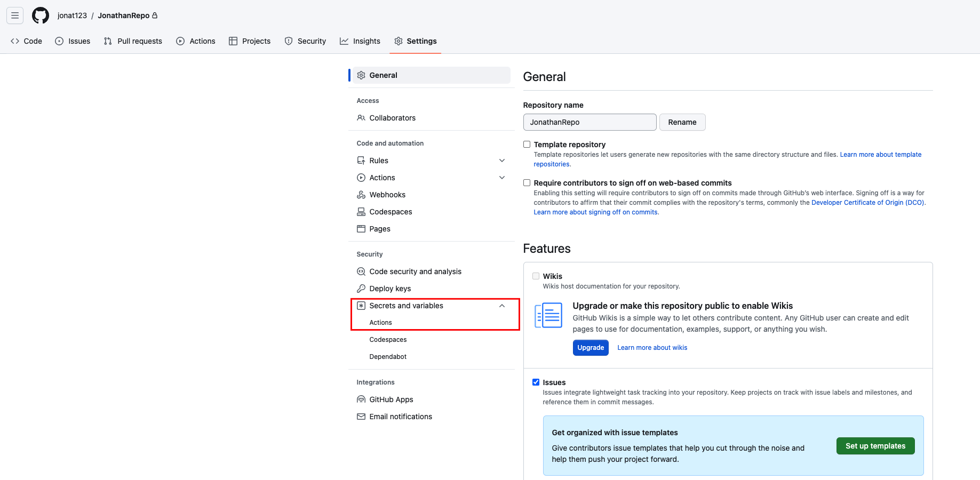Click the Deploy keys key icon

[x=361, y=289]
